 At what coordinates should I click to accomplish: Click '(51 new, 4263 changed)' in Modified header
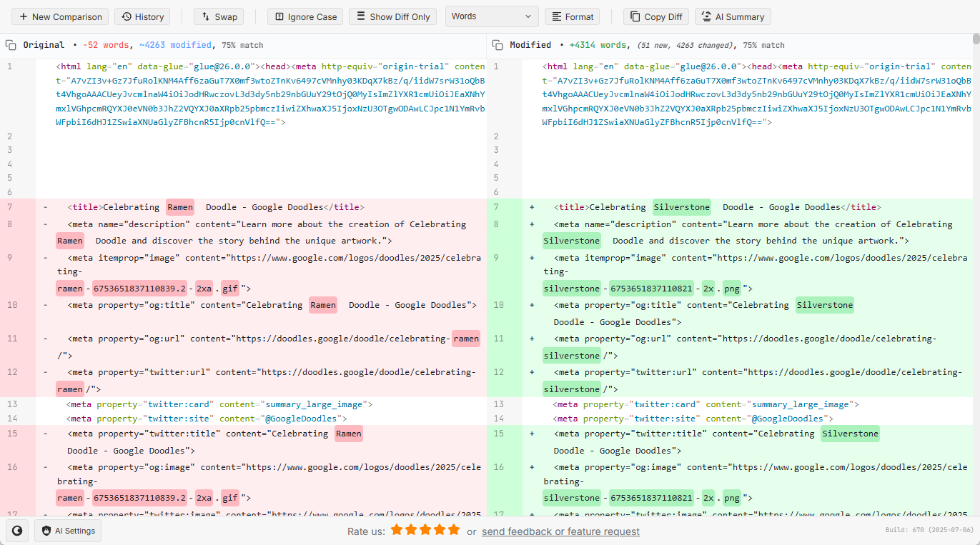pyautogui.click(x=685, y=45)
